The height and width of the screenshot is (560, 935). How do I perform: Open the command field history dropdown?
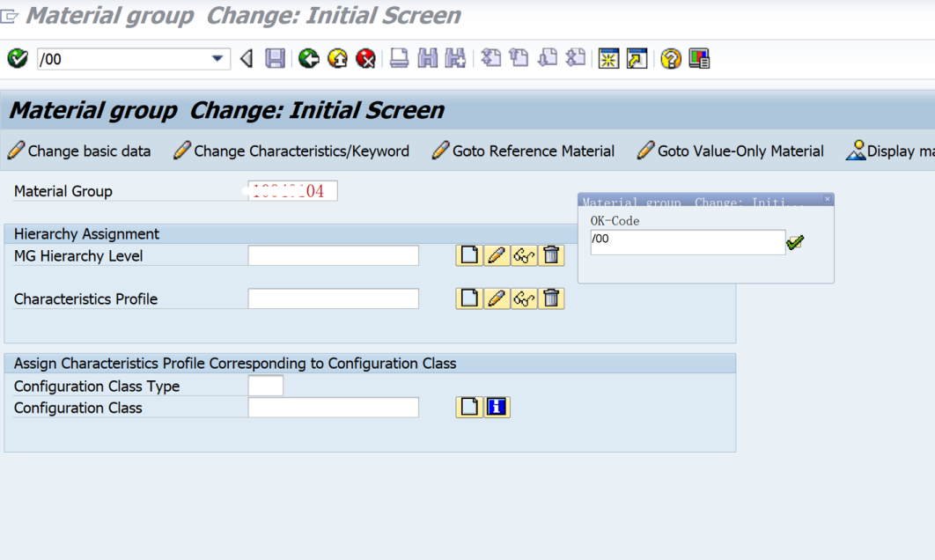(215, 59)
